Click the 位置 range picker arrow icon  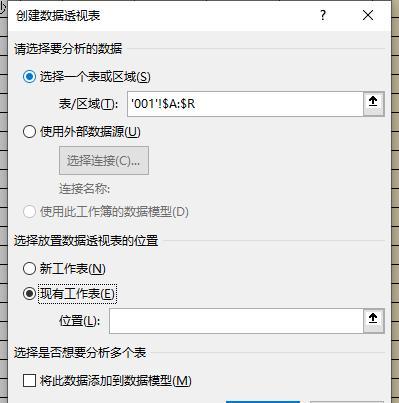pyautogui.click(x=373, y=321)
